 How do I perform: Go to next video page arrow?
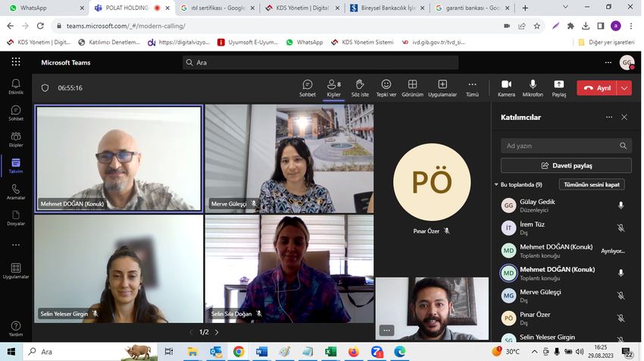point(217,332)
